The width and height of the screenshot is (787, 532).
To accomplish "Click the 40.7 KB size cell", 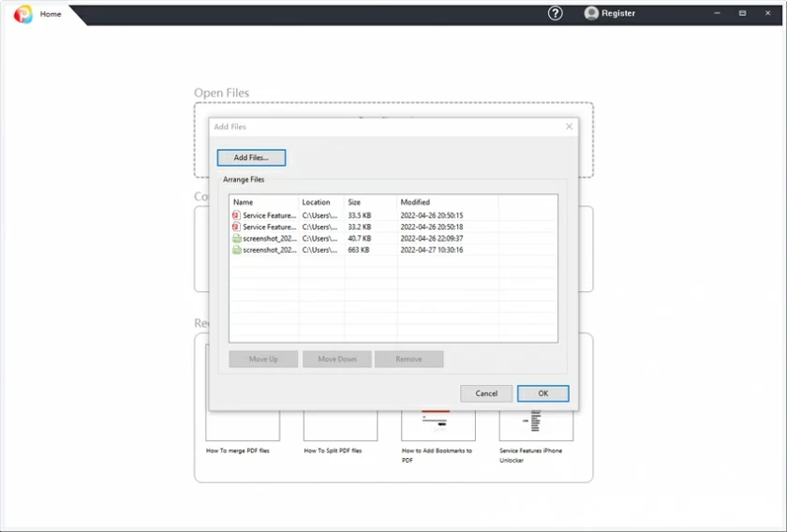I will pyautogui.click(x=360, y=239).
